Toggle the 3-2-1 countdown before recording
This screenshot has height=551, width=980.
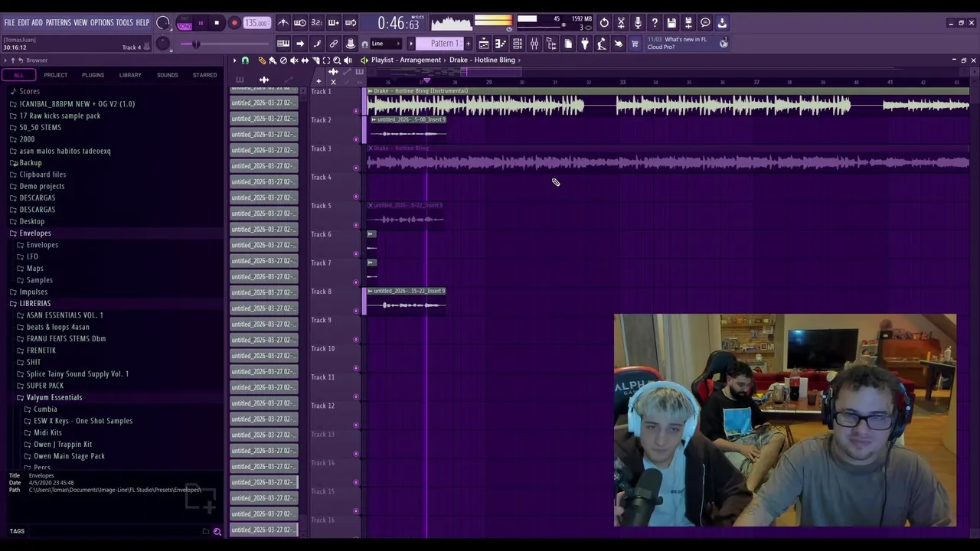click(x=316, y=23)
